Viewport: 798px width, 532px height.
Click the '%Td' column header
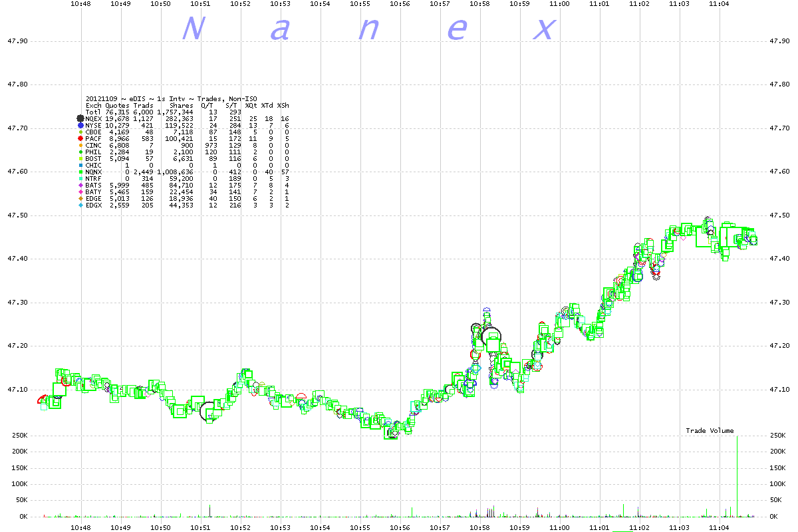[267, 105]
